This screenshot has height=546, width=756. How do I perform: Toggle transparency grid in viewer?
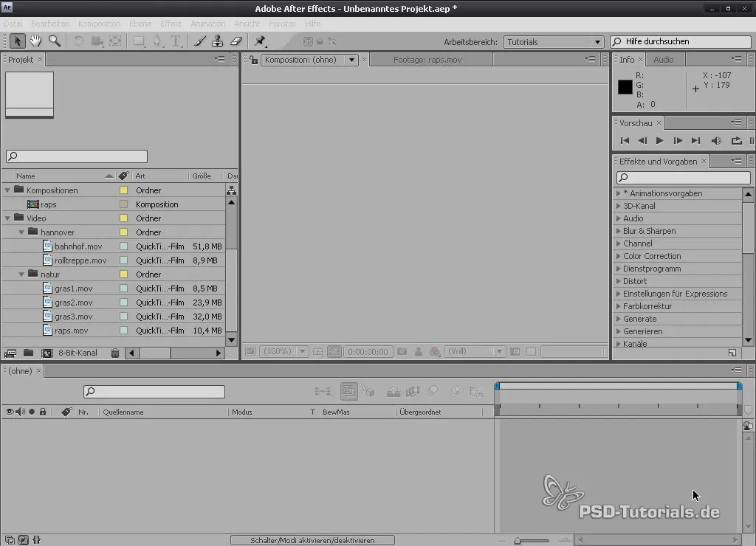pyautogui.click(x=532, y=352)
